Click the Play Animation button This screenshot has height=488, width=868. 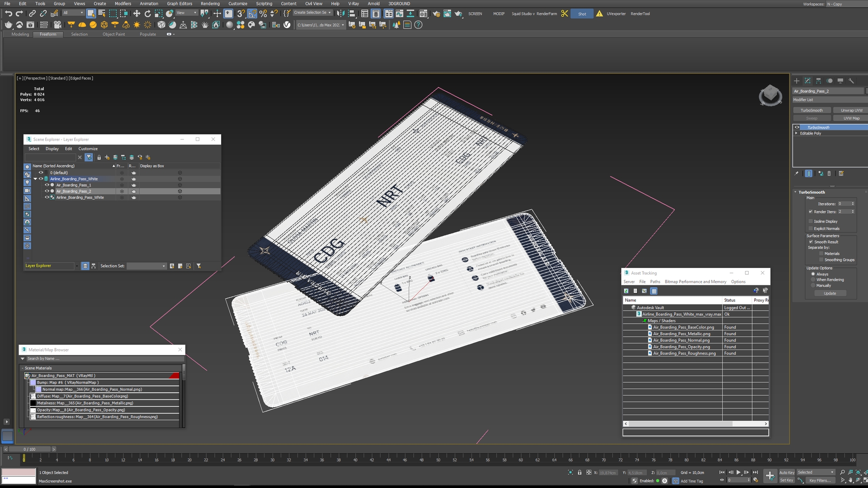click(738, 472)
